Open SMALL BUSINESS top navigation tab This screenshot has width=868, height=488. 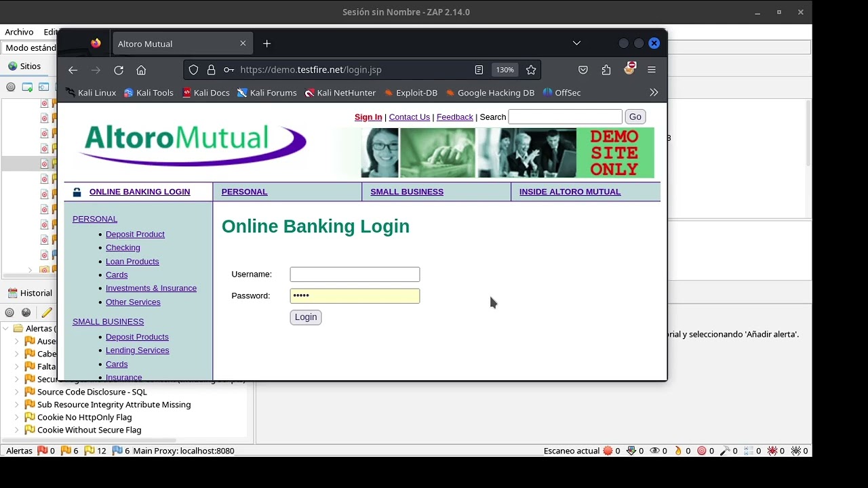click(407, 192)
